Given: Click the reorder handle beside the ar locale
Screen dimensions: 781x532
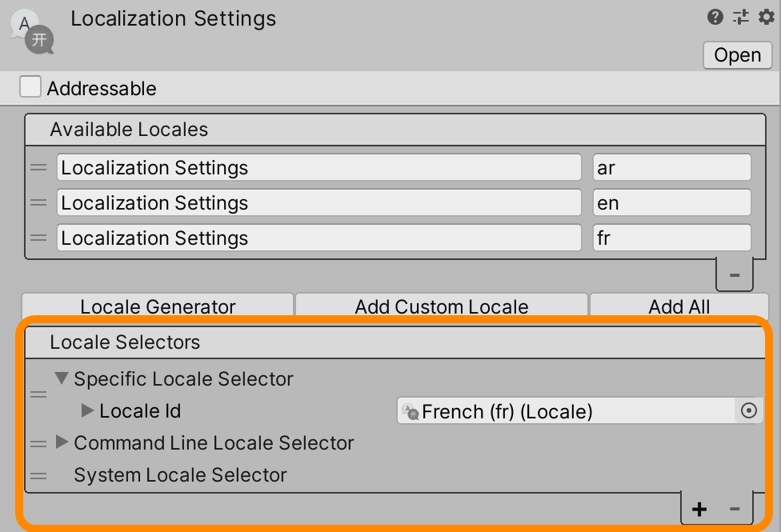Looking at the screenshot, I should [38, 167].
